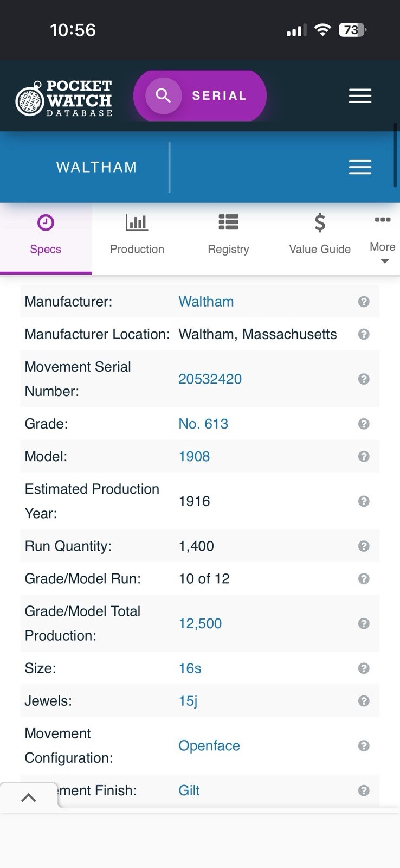The image size is (400, 868).
Task: Tap the magnifier search icon
Action: click(163, 95)
